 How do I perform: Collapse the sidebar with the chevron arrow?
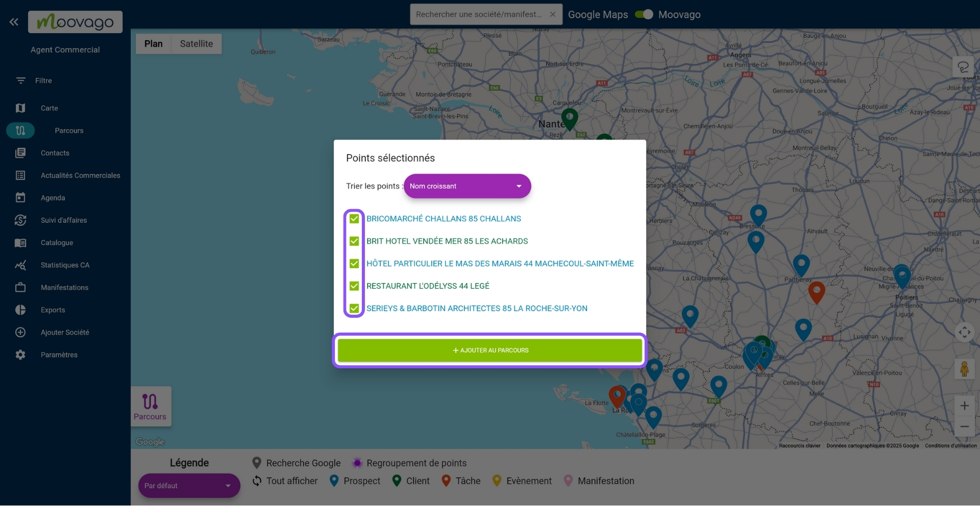(14, 21)
